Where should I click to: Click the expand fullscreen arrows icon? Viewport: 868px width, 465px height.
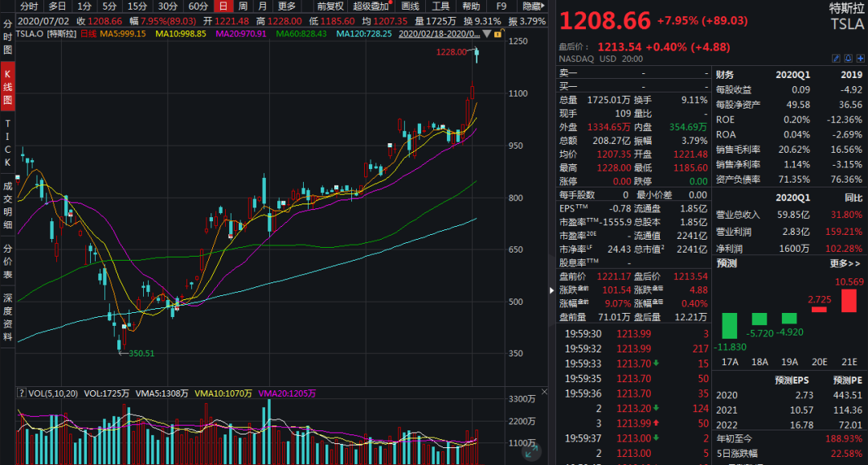531,451
